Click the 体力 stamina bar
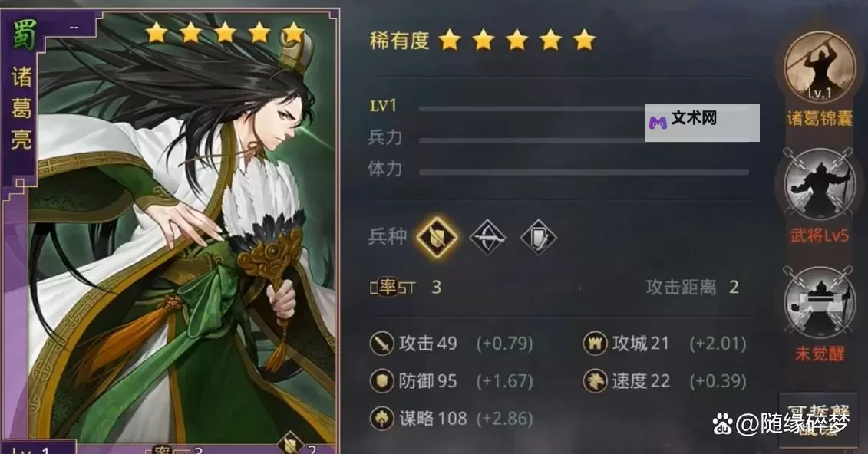The height and width of the screenshot is (454, 868). point(583,172)
